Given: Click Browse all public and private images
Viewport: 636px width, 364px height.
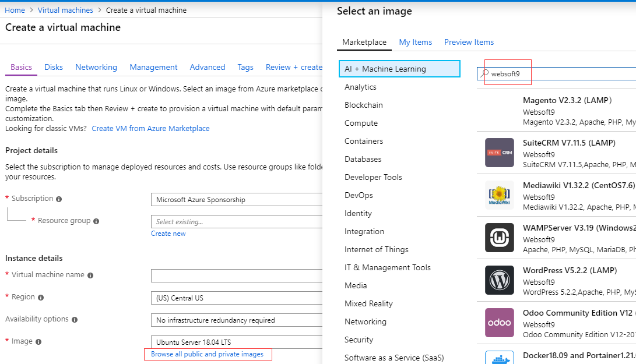Looking at the screenshot, I should point(207,354).
